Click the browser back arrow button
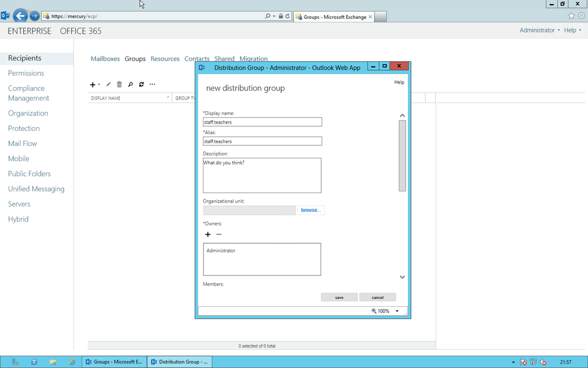 coord(20,16)
